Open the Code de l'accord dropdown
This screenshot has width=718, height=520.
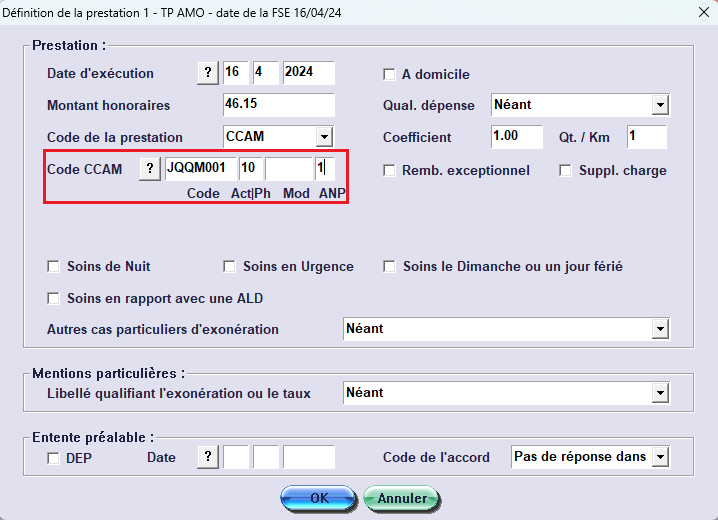pyautogui.click(x=659, y=457)
